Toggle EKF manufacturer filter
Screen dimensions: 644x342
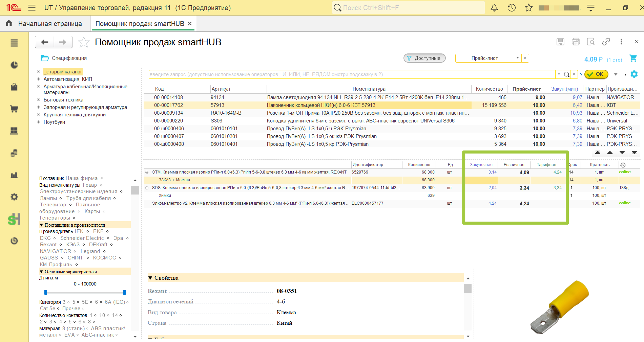pyautogui.click(x=98, y=231)
